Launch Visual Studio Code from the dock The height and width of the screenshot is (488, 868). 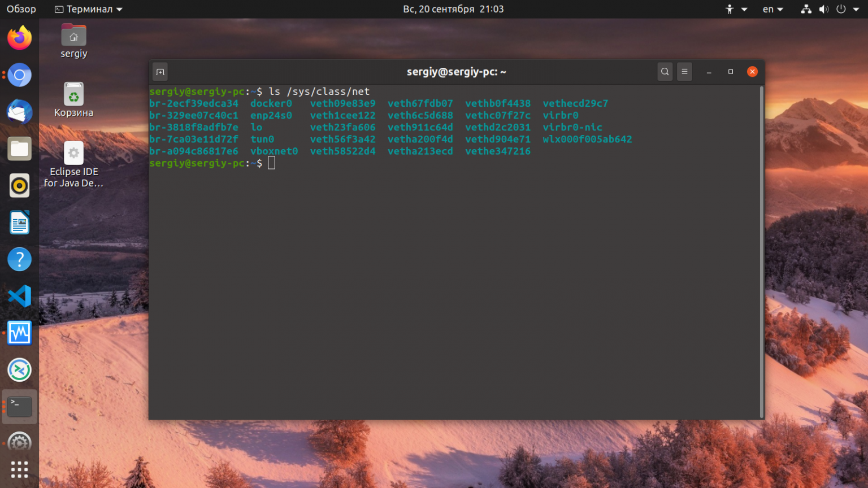tap(20, 295)
